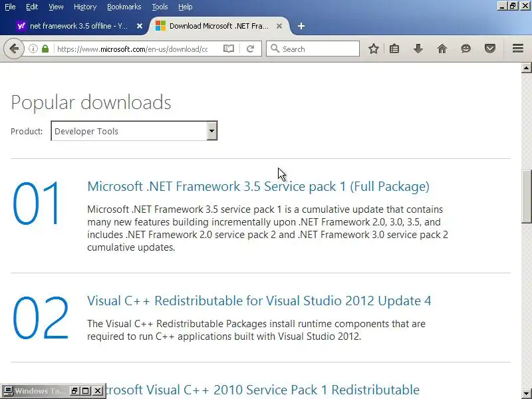Image resolution: width=532 pixels, height=399 pixels.
Task: Open the Firefox hamburger menu
Action: pyautogui.click(x=518, y=49)
